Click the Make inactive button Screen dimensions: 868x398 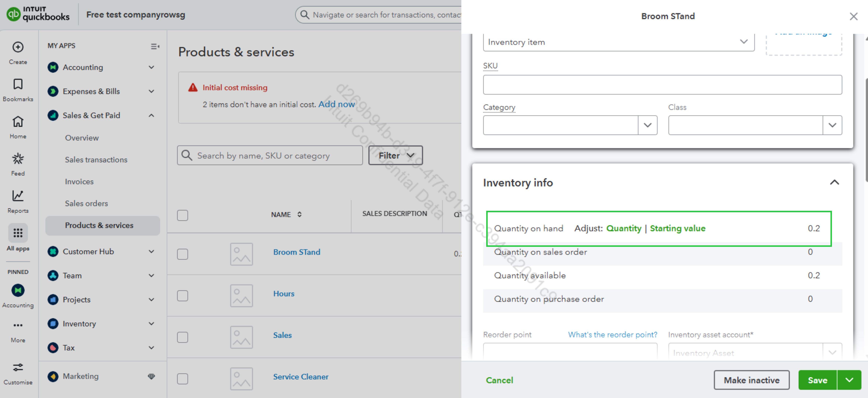[751, 380]
